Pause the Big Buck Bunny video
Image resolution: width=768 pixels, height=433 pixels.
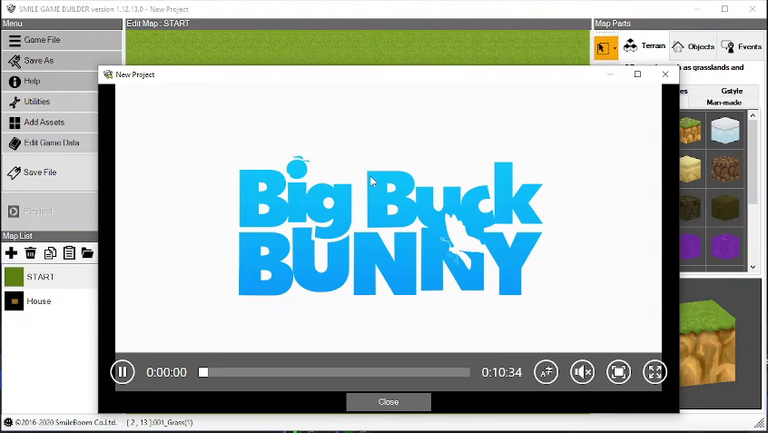[122, 372]
